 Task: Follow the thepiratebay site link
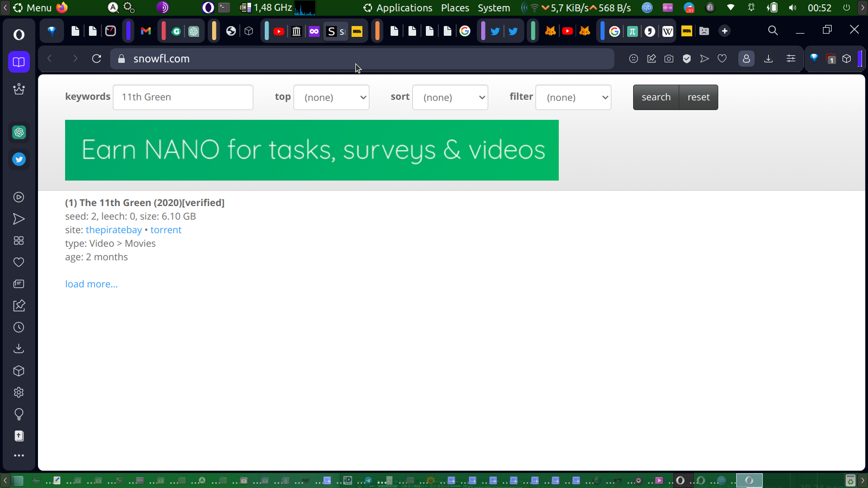[113, 230]
